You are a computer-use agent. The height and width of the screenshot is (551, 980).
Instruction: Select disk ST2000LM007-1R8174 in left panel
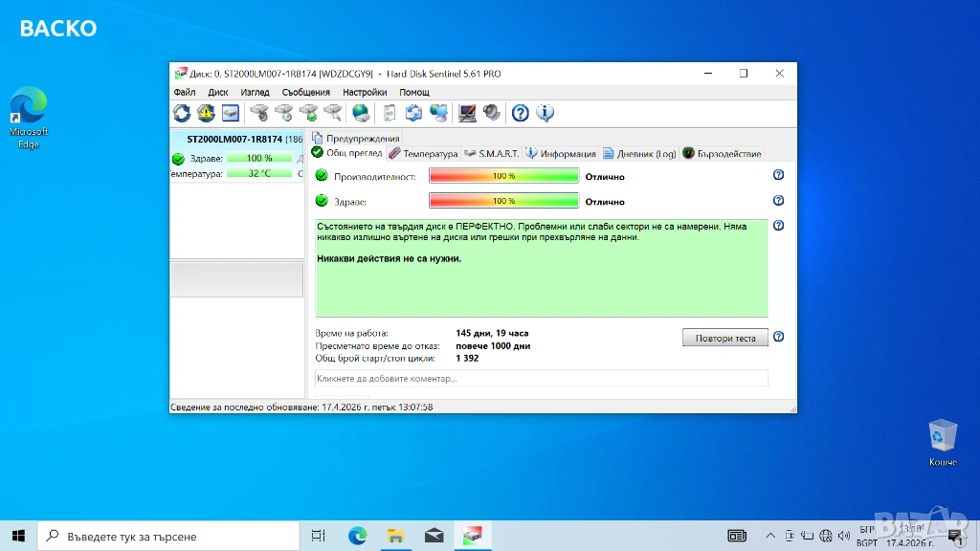coord(234,139)
